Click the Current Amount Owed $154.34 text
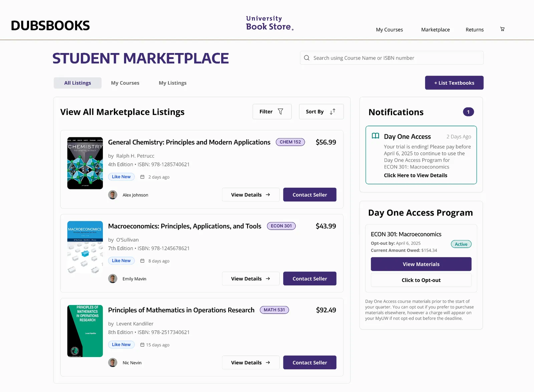The height and width of the screenshot is (392, 534). (x=404, y=250)
